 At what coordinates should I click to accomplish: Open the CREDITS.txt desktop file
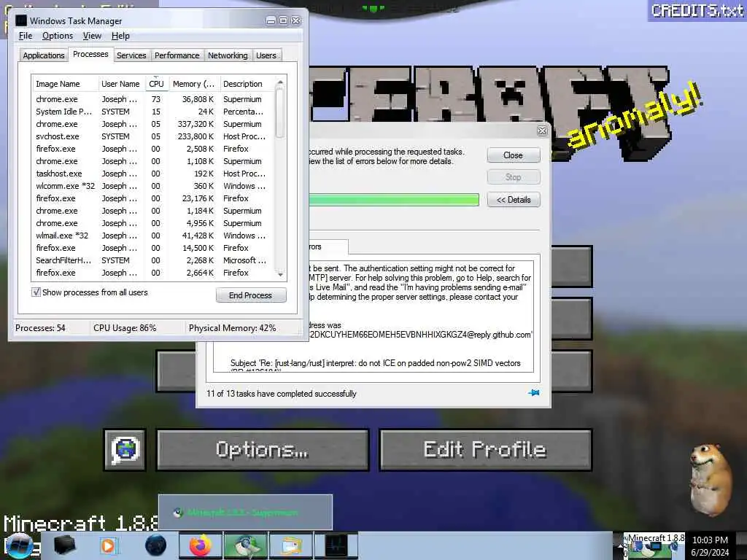pyautogui.click(x=697, y=10)
